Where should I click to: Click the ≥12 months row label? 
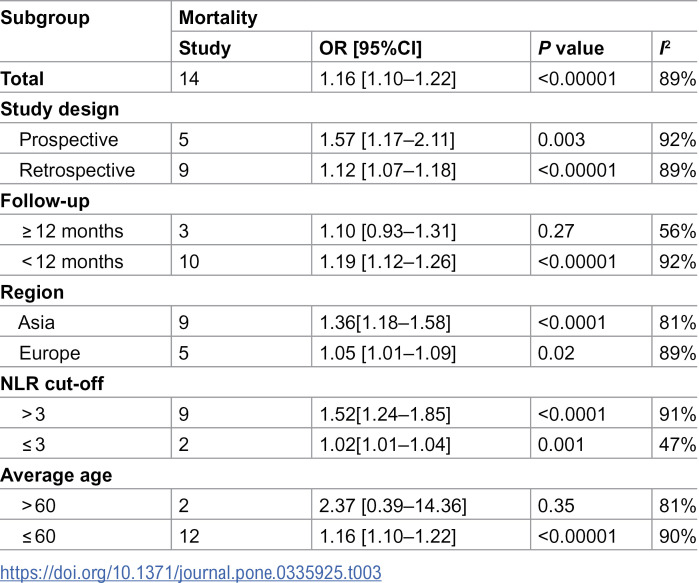[x=72, y=231]
